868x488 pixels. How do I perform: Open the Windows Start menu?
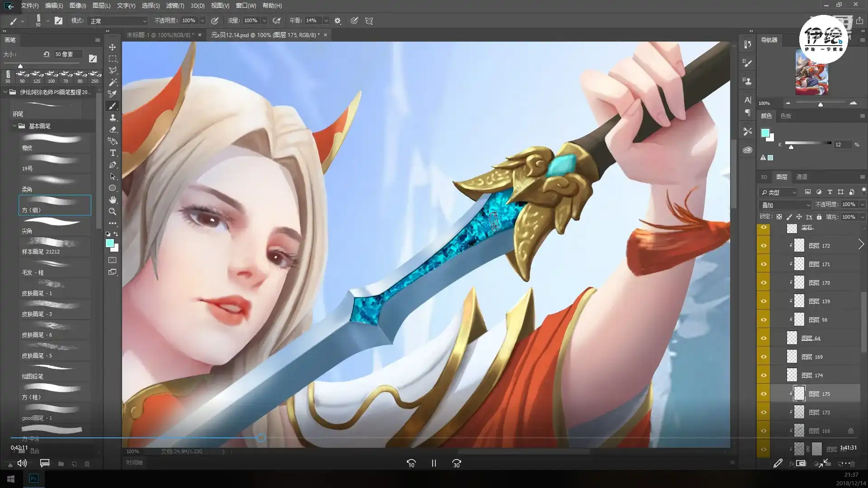click(x=11, y=479)
